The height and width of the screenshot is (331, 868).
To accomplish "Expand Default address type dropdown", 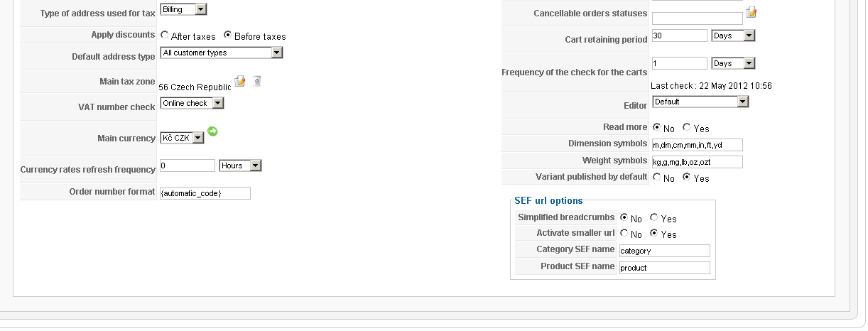I will (222, 53).
